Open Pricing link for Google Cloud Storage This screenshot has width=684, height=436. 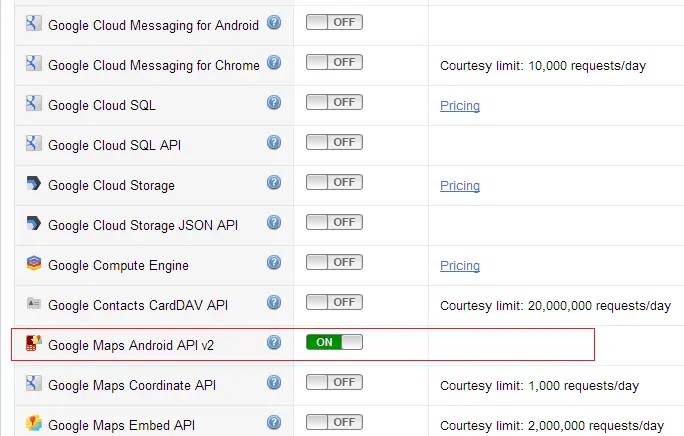[x=460, y=186]
